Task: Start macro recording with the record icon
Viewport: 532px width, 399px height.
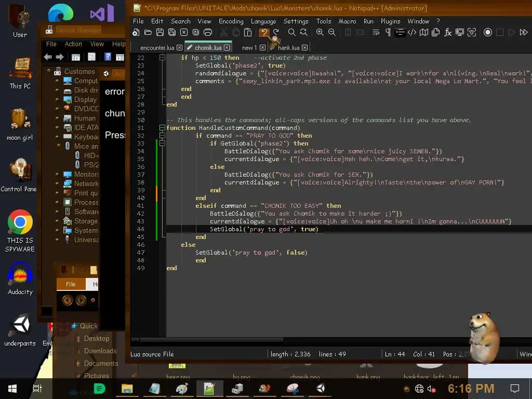Action: [487, 32]
